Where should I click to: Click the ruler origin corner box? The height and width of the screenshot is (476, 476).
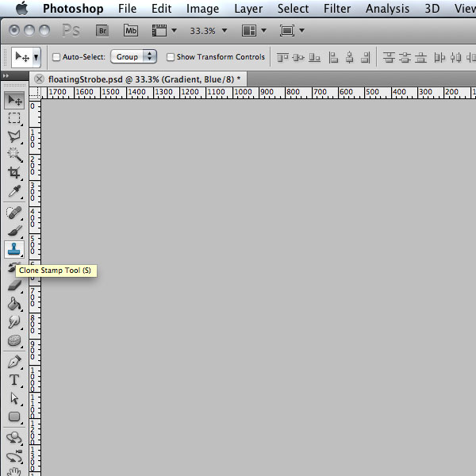(x=35, y=93)
